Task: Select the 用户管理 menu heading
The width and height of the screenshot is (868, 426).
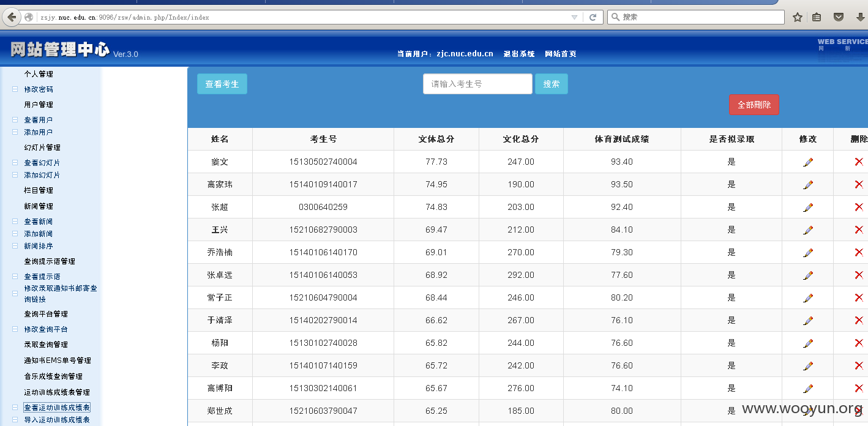Action: coord(39,105)
